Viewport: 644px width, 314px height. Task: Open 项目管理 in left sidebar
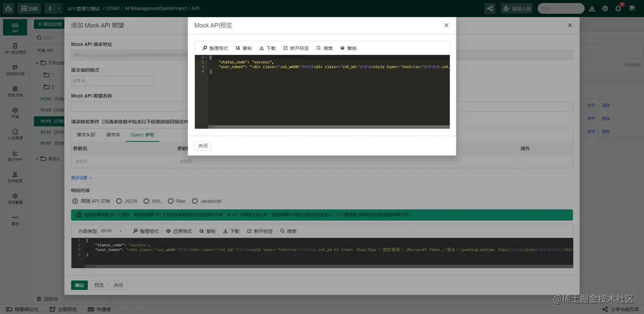pyautogui.click(x=15, y=198)
